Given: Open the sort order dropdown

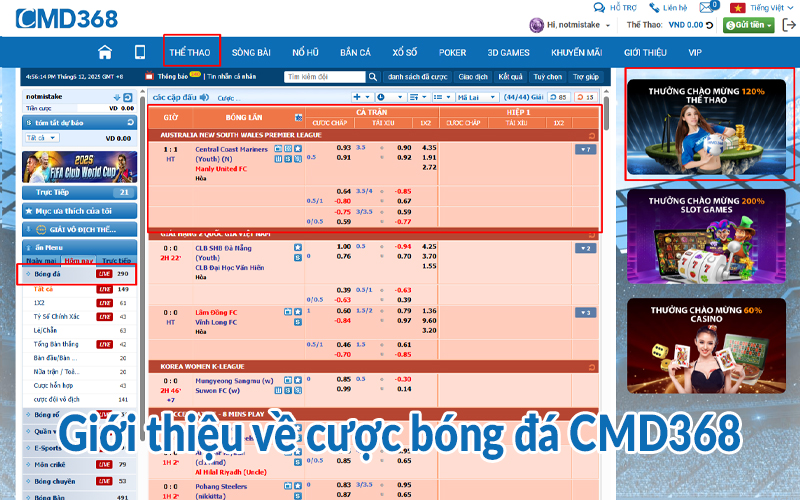Looking at the screenshot, I should 418,97.
